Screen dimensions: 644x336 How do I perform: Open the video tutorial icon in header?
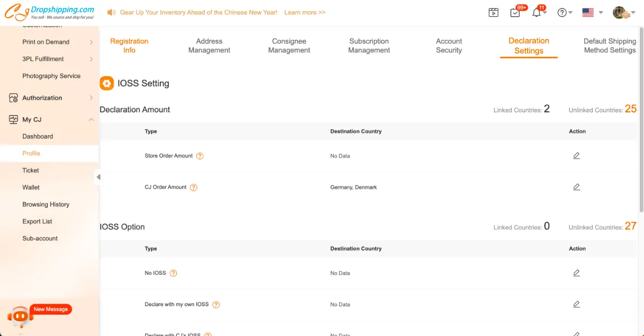pos(494,13)
